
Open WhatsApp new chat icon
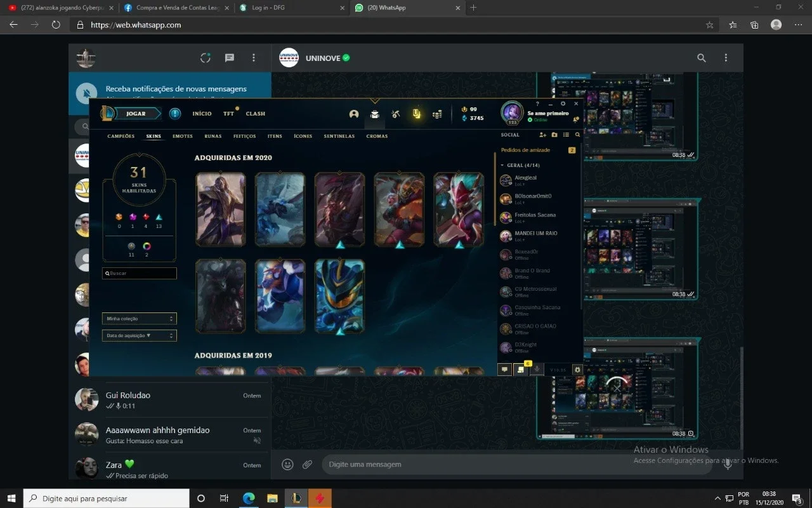[x=230, y=58]
